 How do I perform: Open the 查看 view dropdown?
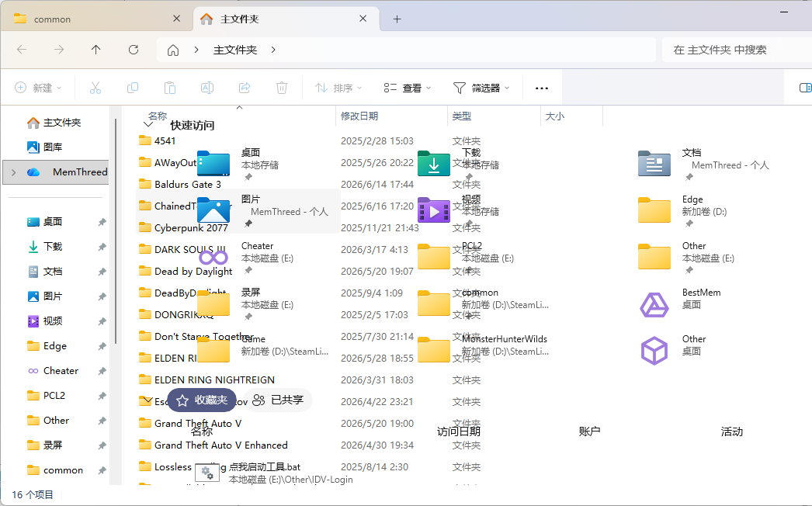pyautogui.click(x=408, y=88)
